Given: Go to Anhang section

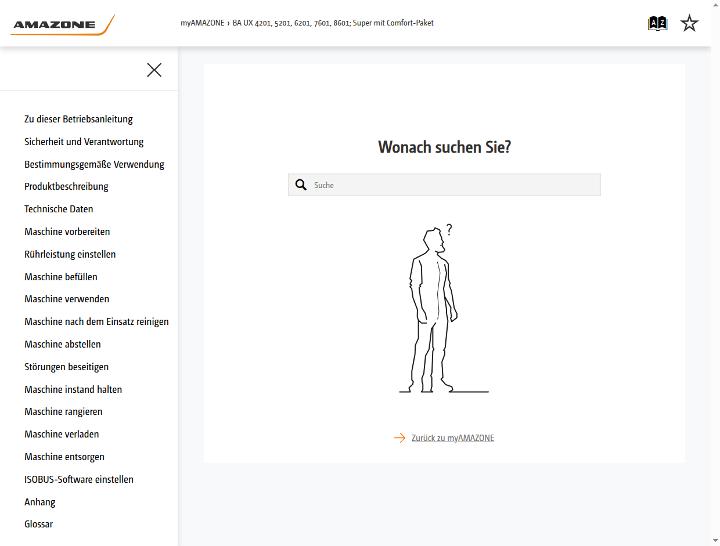Looking at the screenshot, I should pyautogui.click(x=40, y=502).
